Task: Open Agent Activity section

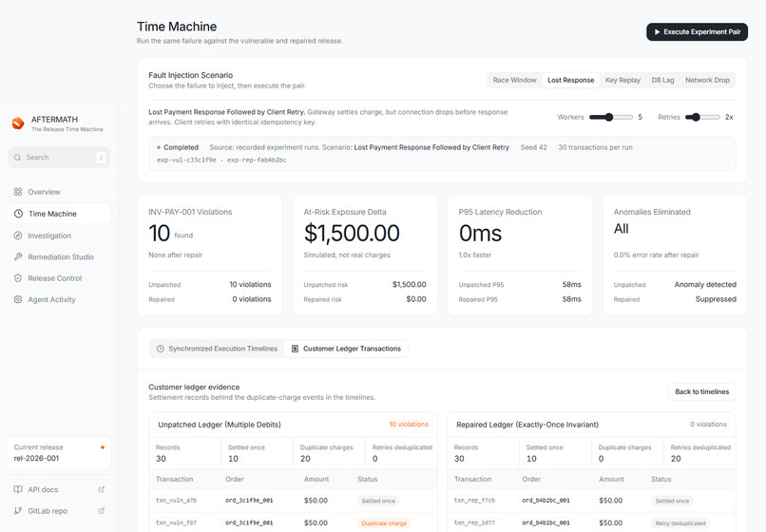Action: [59, 300]
